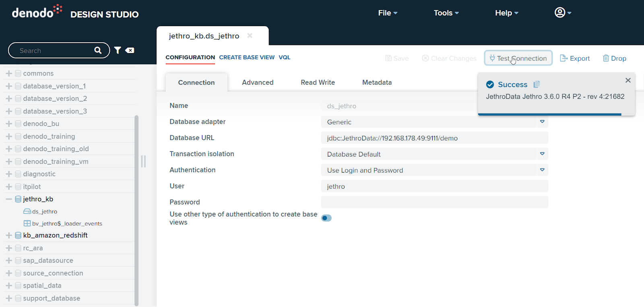Switch to the Metadata tab

pos(377,82)
